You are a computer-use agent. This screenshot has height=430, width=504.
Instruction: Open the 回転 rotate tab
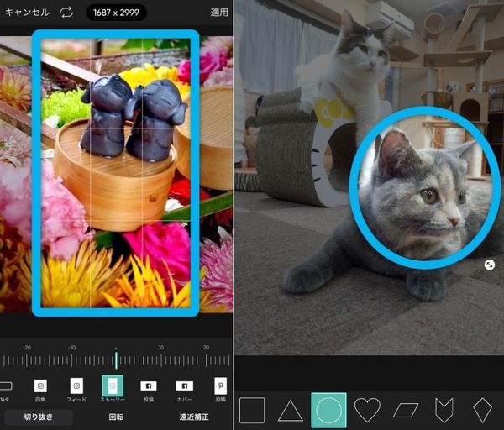pyautogui.click(x=117, y=417)
